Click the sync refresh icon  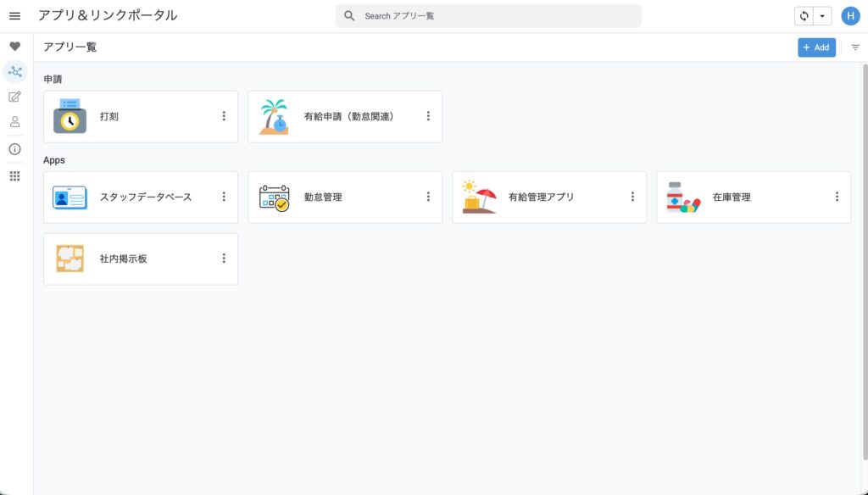point(804,16)
